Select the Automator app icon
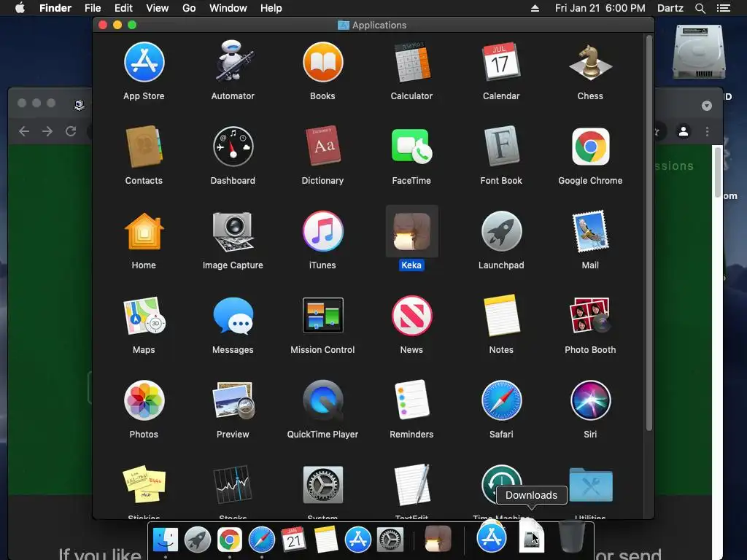 (233, 61)
